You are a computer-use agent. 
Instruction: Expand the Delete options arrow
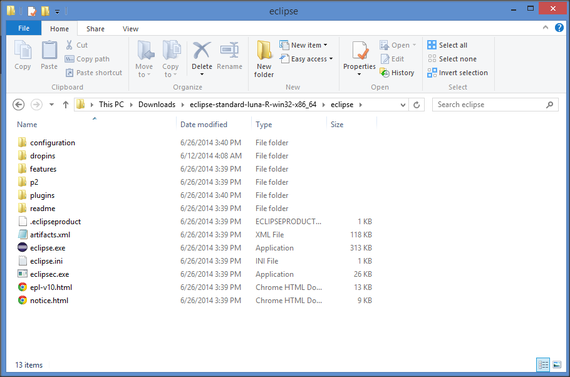(202, 75)
